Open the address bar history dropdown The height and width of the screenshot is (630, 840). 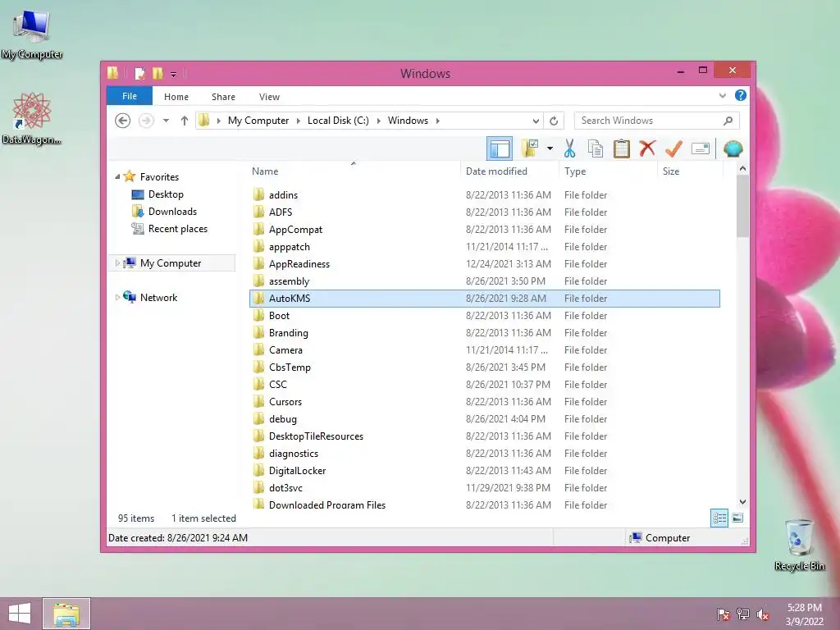(x=536, y=121)
